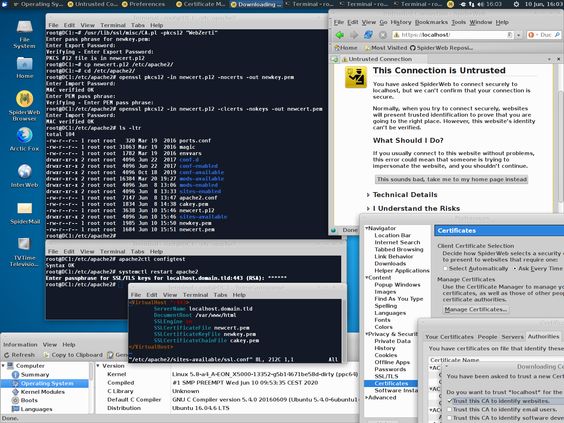Switch to the People tab in Certificate Manager
This screenshot has width=564, height=423.
[487, 337]
